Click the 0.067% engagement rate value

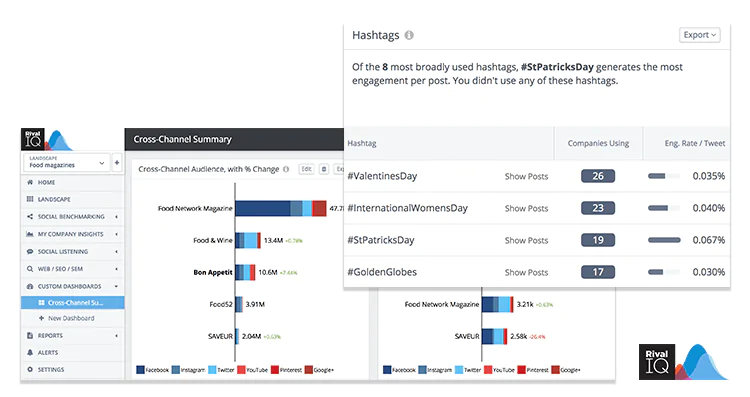coord(709,240)
